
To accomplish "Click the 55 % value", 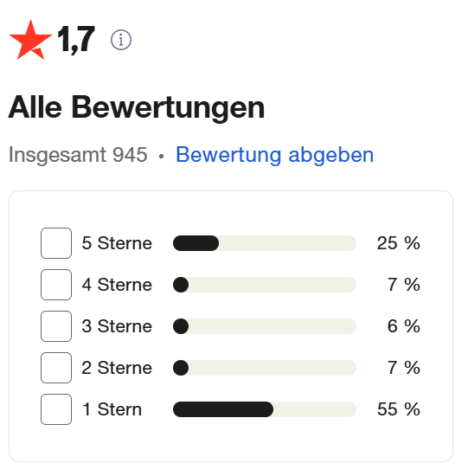I will [399, 409].
